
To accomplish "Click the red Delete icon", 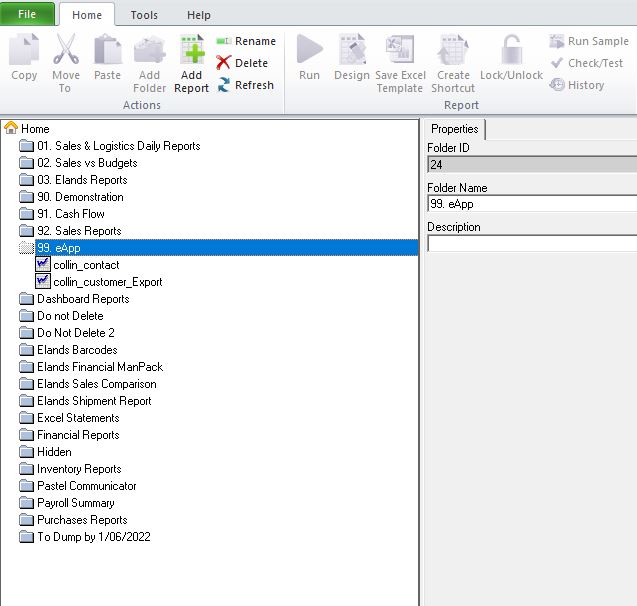I will click(224, 63).
